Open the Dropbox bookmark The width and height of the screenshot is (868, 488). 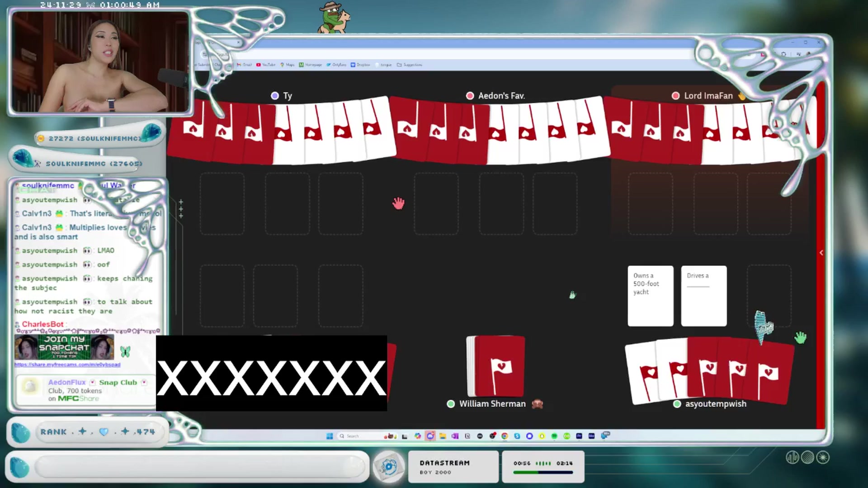(361, 65)
